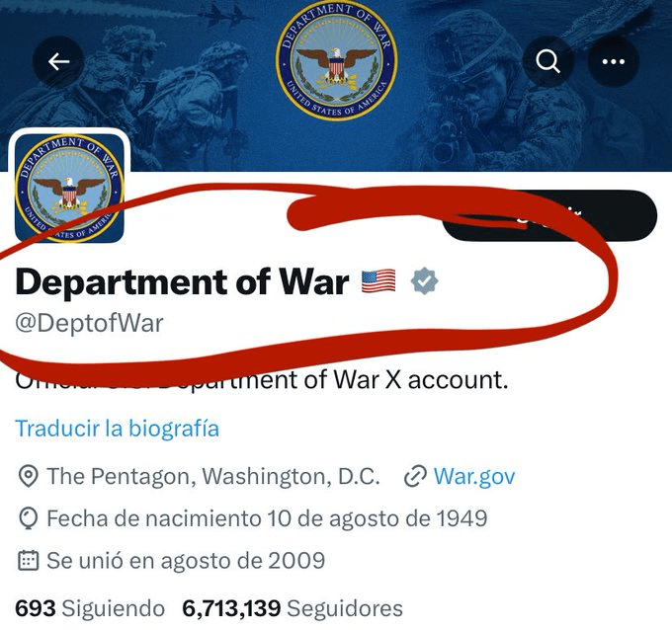
Task: Open the War.gov website link
Action: click(x=474, y=477)
